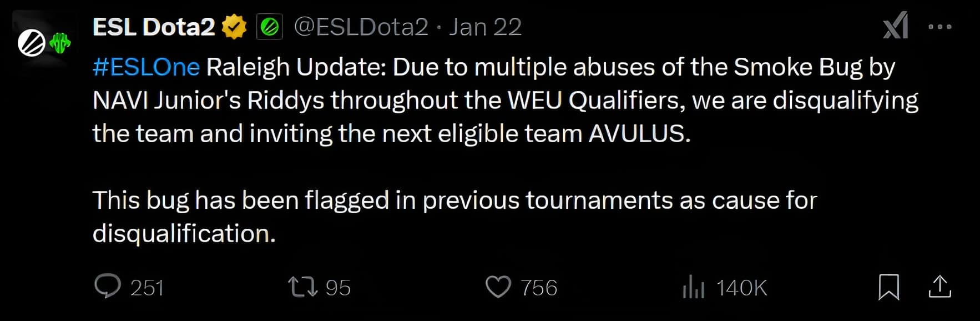
Task: Click the 251 replies count
Action: (x=147, y=288)
